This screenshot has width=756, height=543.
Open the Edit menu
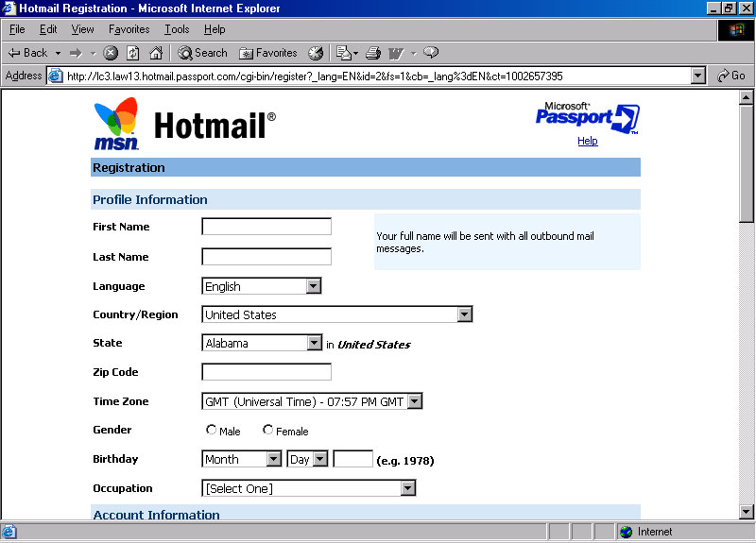(x=48, y=29)
